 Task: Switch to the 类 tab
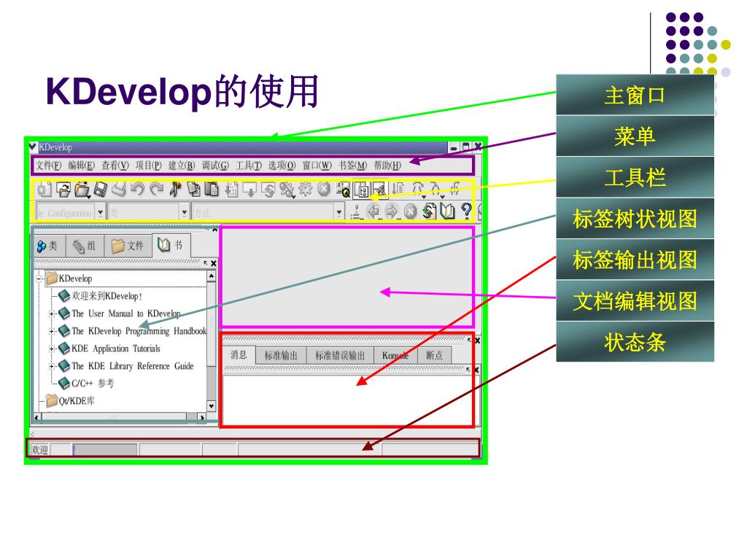[48, 246]
